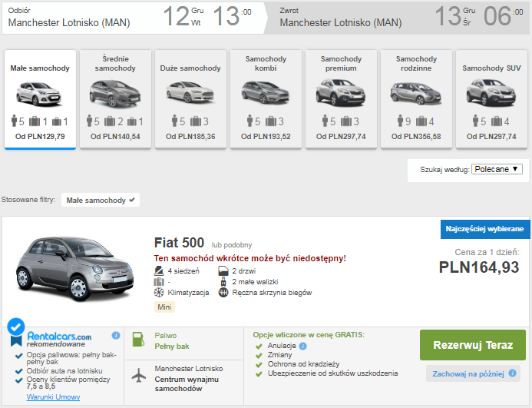Click the Najczęściej wybierane banner
The height and width of the screenshot is (408, 532).
[x=485, y=229]
